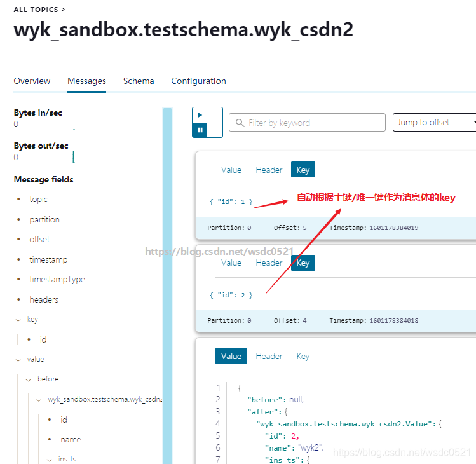Show Header tab of the third message
476x464 pixels.
click(x=269, y=356)
